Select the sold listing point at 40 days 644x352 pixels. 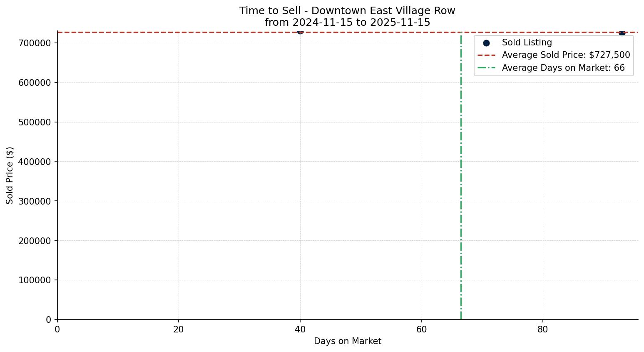click(300, 31)
